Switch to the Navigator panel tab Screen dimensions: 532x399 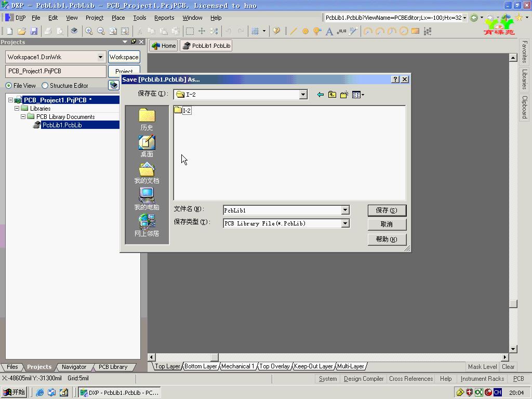click(74, 367)
